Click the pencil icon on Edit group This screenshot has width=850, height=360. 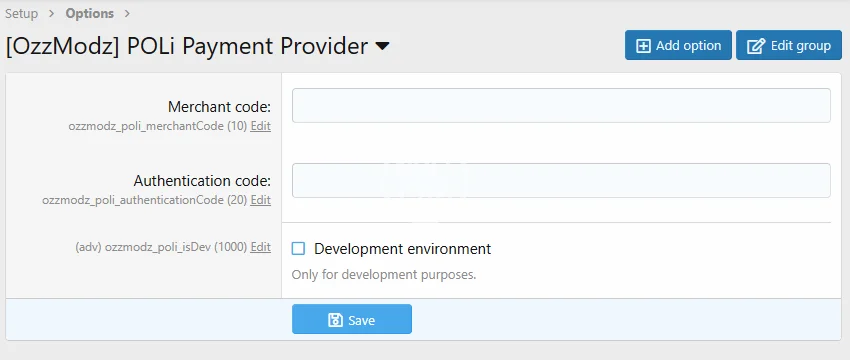click(x=755, y=46)
